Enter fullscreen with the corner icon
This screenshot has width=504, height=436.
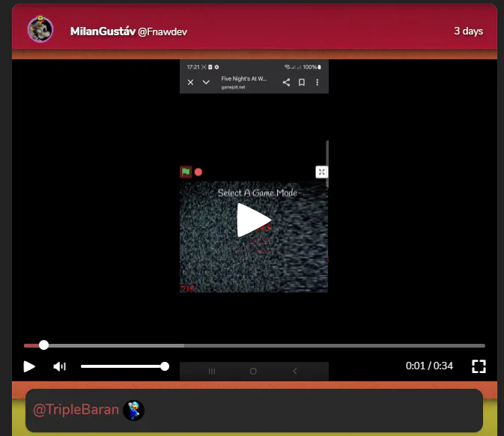(479, 366)
